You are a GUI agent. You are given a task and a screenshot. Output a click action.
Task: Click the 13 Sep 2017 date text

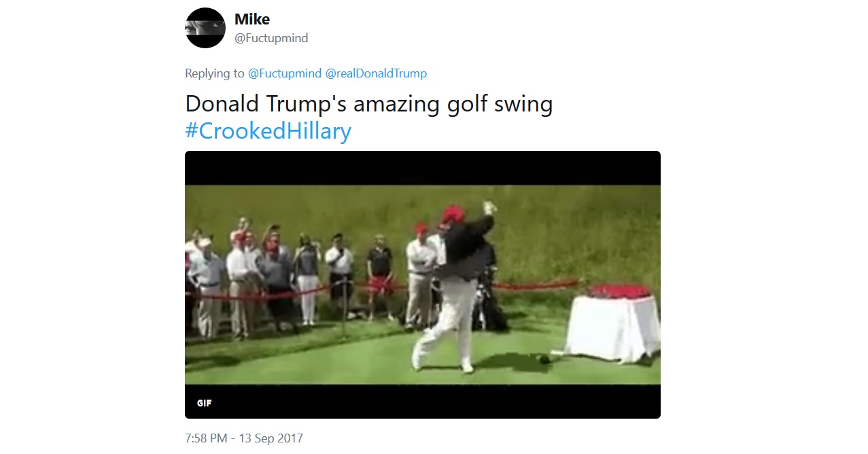271,438
